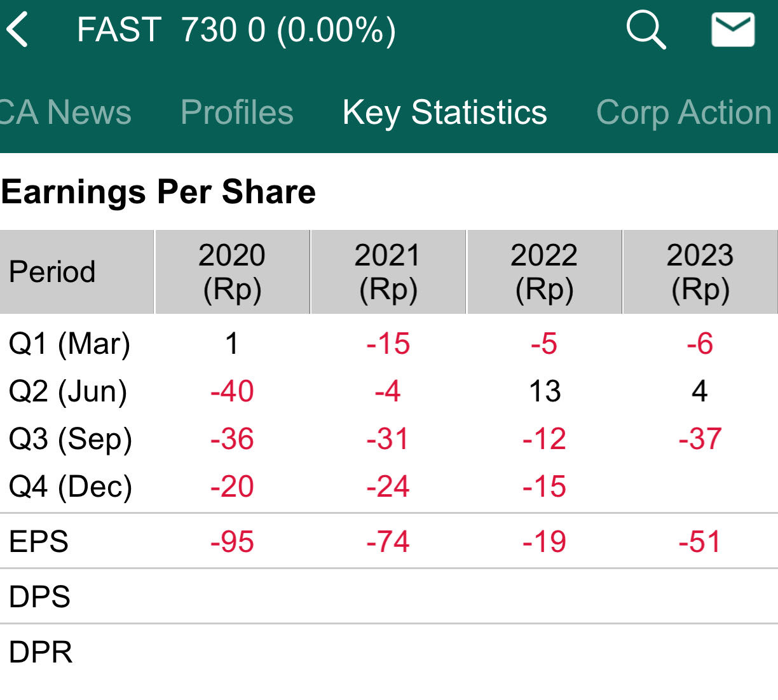Select the Period column header

tap(52, 272)
